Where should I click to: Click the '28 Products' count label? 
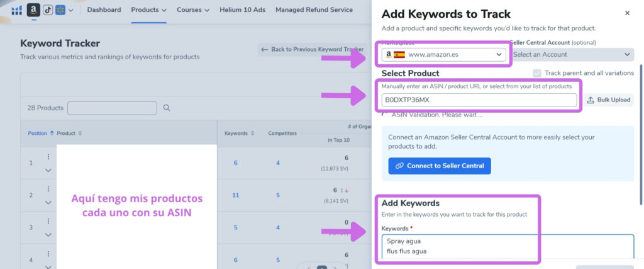[45, 108]
